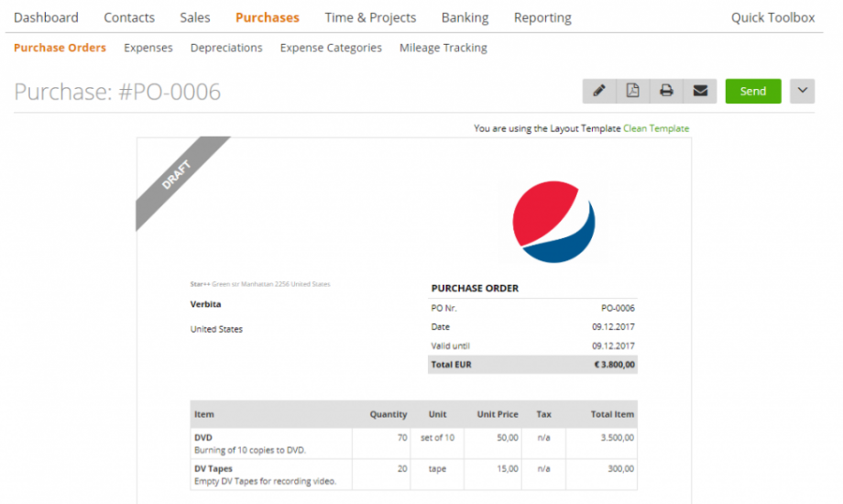Click the Star++ sender address line

(260, 284)
